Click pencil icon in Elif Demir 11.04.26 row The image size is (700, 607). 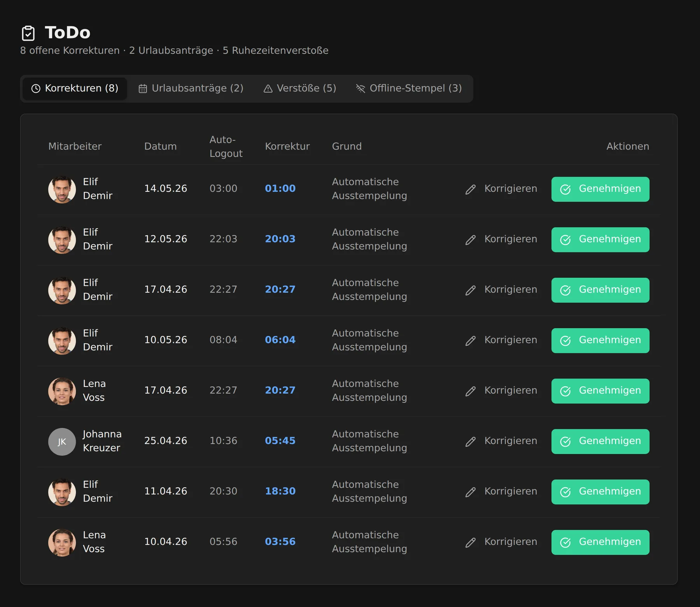(x=471, y=492)
